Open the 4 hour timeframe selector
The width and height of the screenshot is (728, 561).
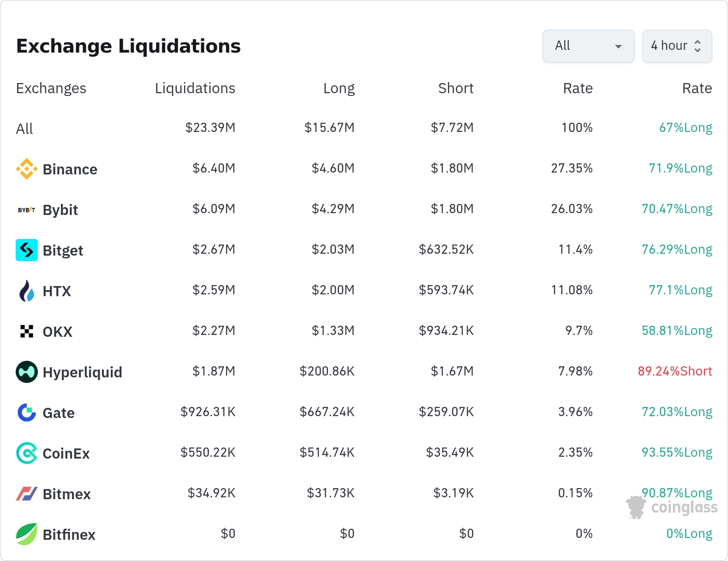[677, 46]
